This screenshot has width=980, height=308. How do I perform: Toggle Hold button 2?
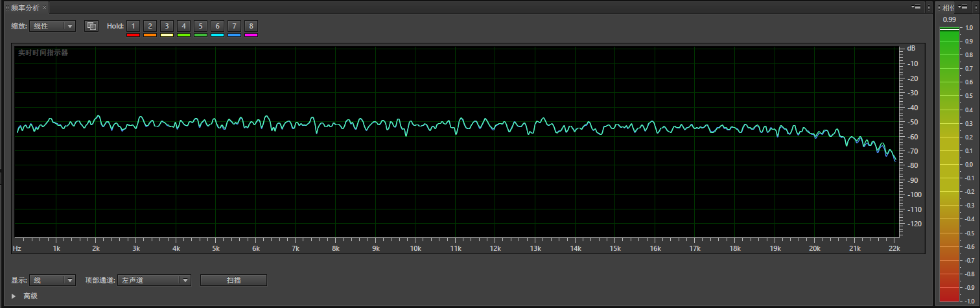(x=150, y=26)
